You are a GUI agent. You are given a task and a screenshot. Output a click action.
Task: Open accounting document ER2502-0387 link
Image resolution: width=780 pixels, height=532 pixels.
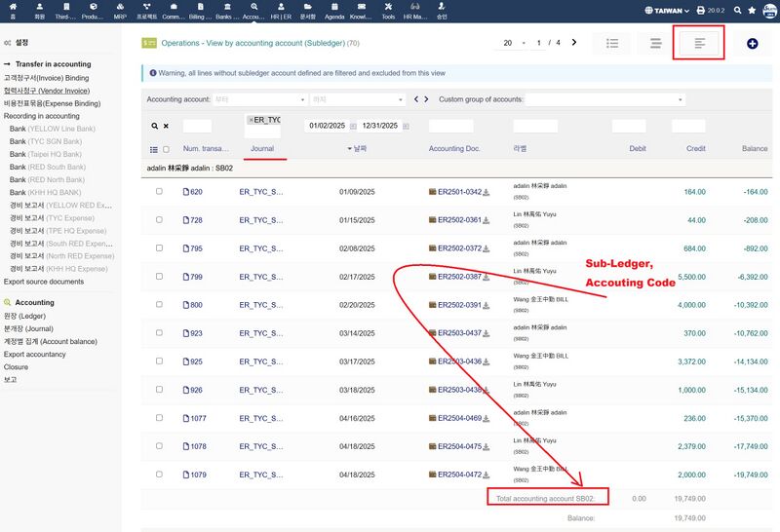pos(459,277)
